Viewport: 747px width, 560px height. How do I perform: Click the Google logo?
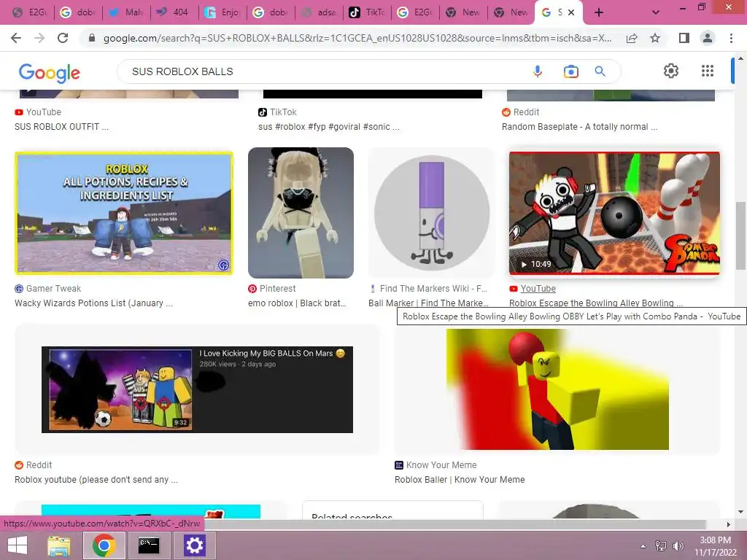50,72
